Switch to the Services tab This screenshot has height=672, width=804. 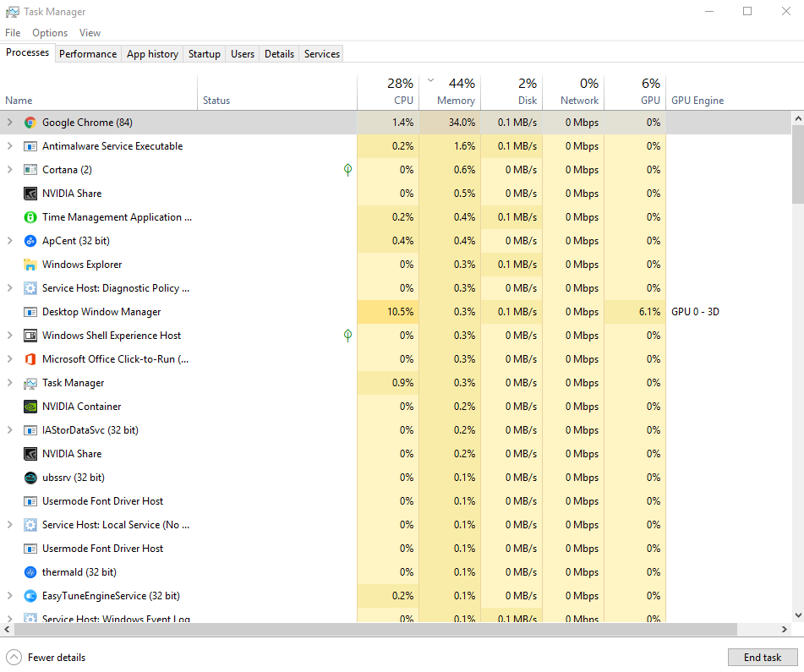pyautogui.click(x=321, y=54)
